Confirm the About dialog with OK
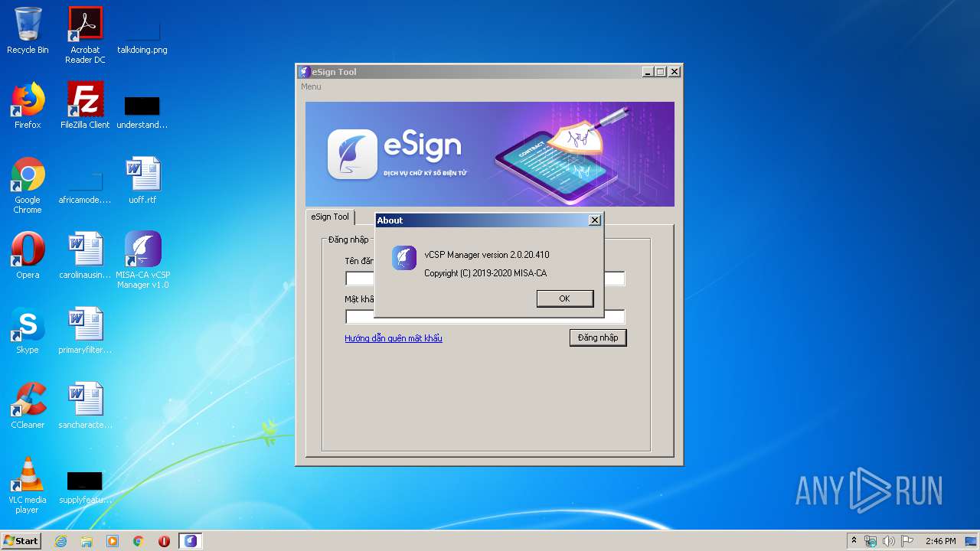This screenshot has width=980, height=551. click(564, 298)
